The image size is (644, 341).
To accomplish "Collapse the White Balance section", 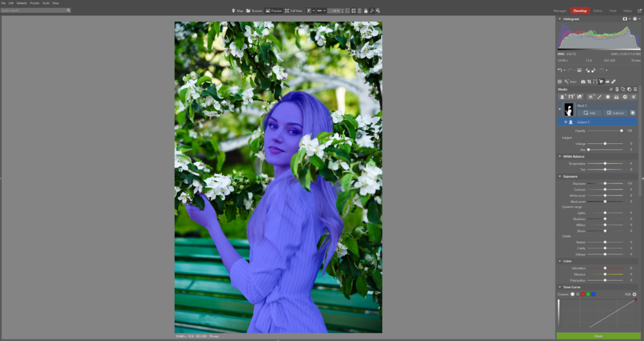I will [x=559, y=156].
